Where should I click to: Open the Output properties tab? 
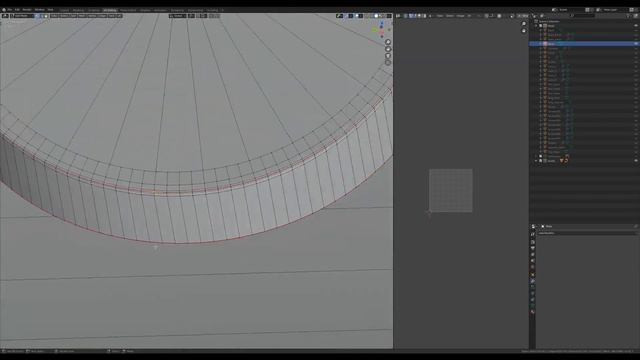point(533,248)
